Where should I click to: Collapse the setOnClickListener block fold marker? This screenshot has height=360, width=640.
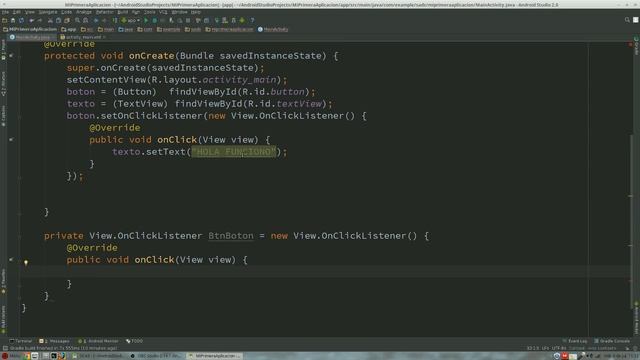(20, 116)
